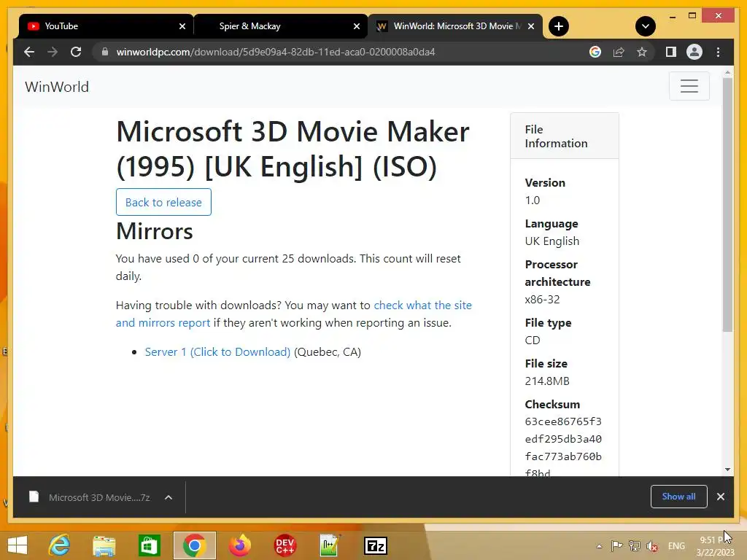This screenshot has height=560, width=747.
Task: Open the browser side panel
Action: 671,52
